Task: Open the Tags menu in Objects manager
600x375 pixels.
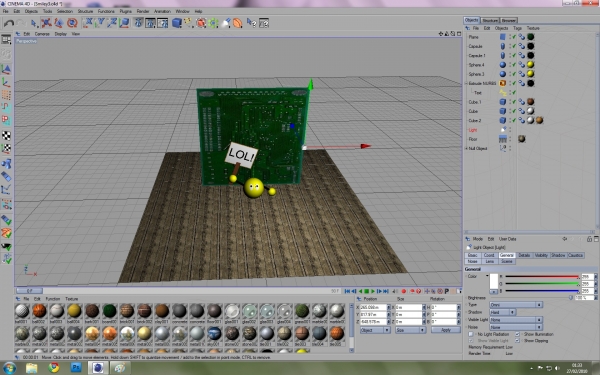Action: click(517, 28)
